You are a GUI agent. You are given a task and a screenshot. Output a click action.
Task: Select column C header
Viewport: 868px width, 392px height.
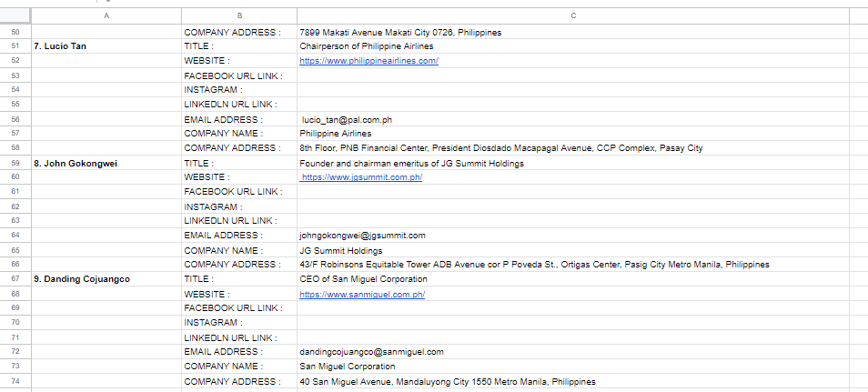point(573,16)
